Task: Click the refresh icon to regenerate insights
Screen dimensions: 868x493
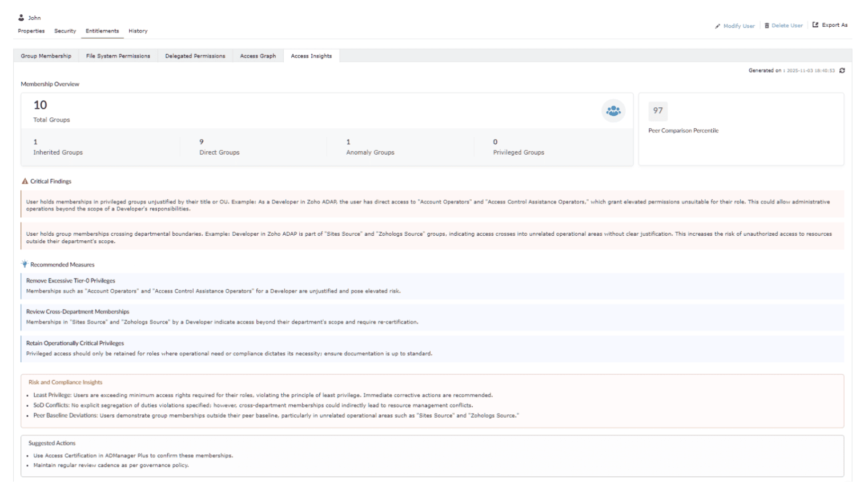Action: tap(843, 71)
